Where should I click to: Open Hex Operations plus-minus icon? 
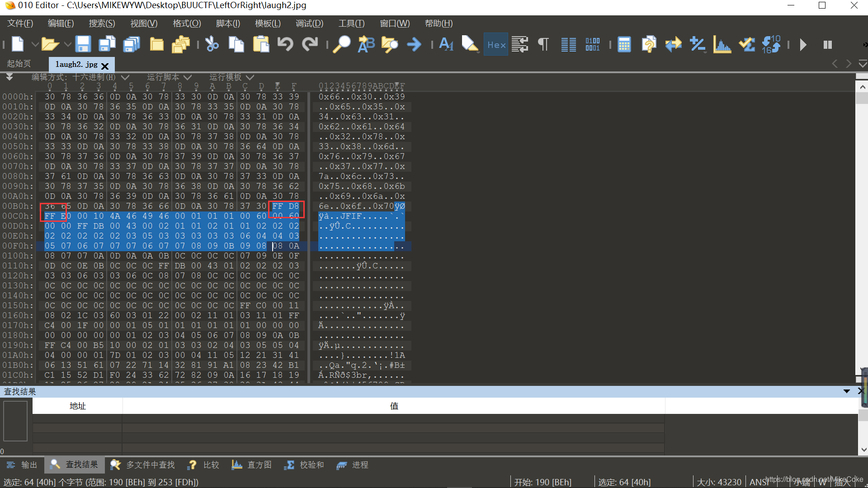pyautogui.click(x=698, y=44)
